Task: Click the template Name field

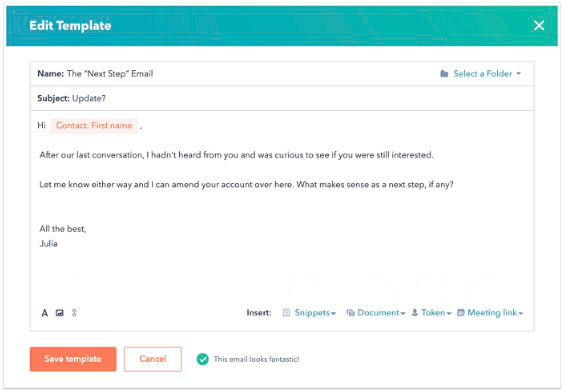Action: click(236, 74)
